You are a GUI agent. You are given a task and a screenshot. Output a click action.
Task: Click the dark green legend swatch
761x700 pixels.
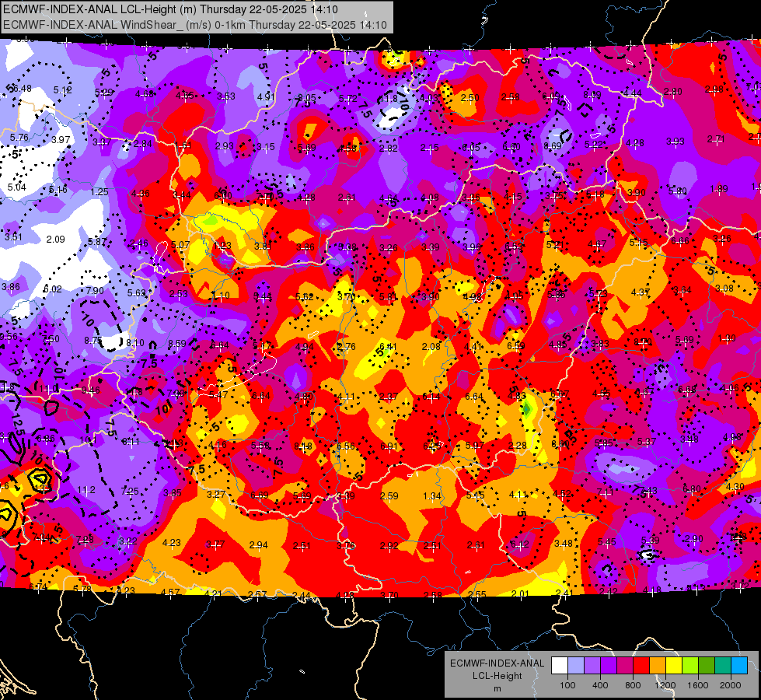(x=706, y=666)
